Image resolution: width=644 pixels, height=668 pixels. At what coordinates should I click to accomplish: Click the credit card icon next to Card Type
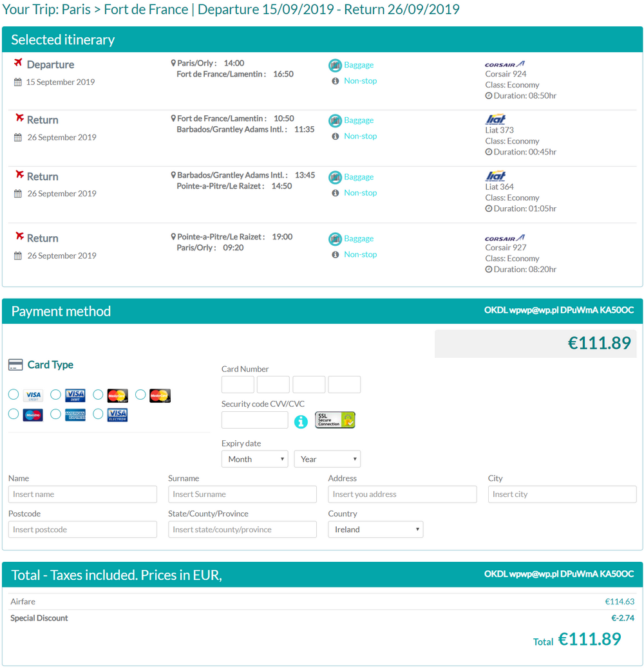pos(15,365)
